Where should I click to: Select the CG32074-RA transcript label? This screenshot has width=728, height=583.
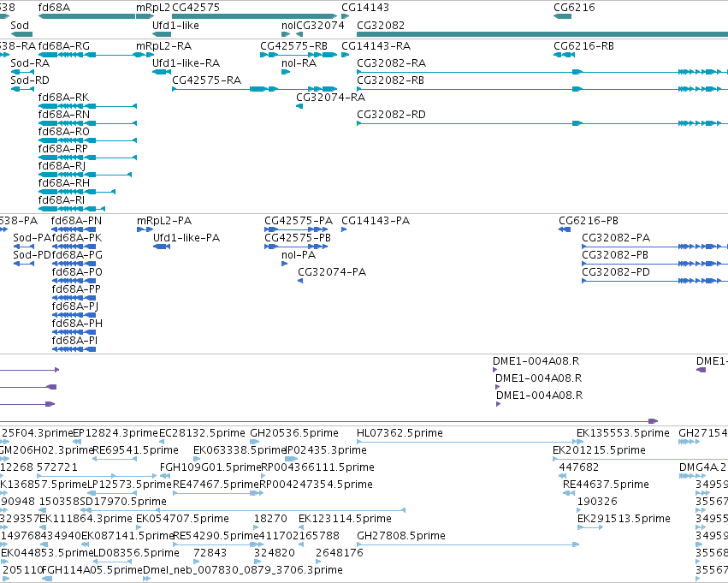330,98
